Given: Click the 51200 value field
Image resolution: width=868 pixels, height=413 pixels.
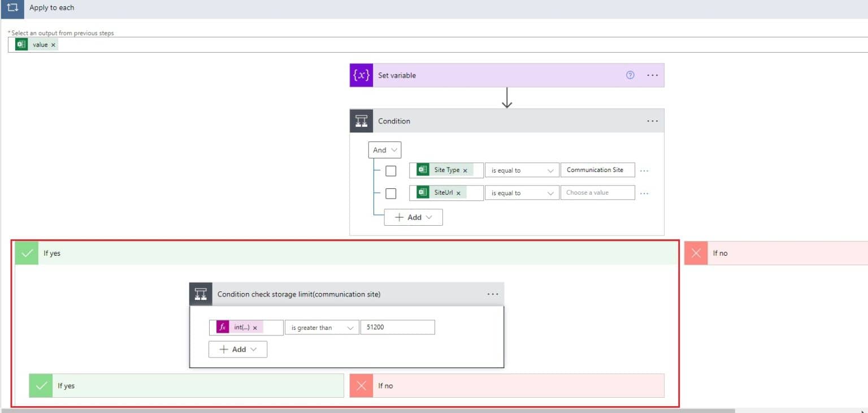Looking at the screenshot, I should [x=398, y=328].
